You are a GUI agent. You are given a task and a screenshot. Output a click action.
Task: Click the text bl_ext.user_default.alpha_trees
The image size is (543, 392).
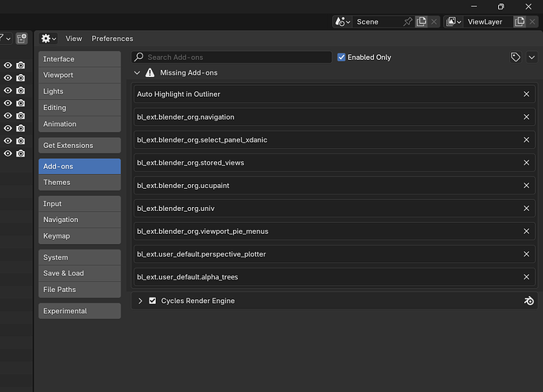(187, 277)
